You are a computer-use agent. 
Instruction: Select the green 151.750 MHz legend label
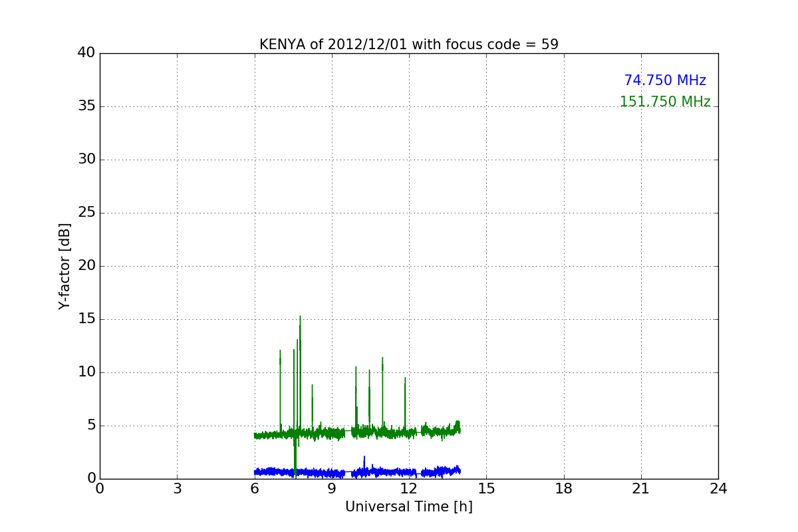[665, 102]
